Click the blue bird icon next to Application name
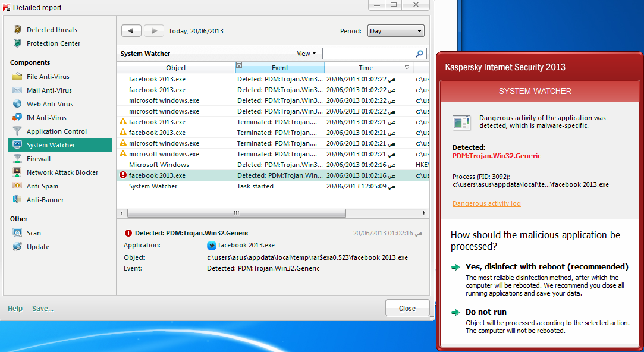Screen dimensions: 644x352 pyautogui.click(x=212, y=245)
